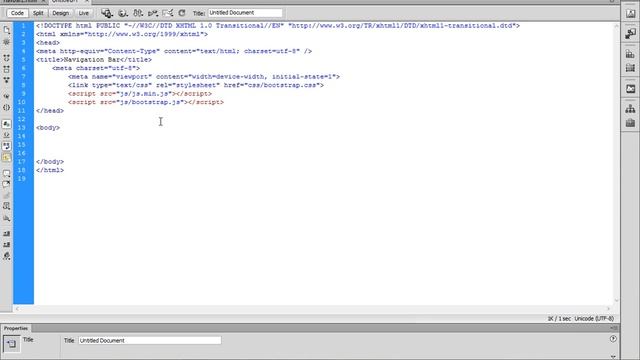
Task: Click the '1K / 1 sec' status text
Action: pos(559,319)
